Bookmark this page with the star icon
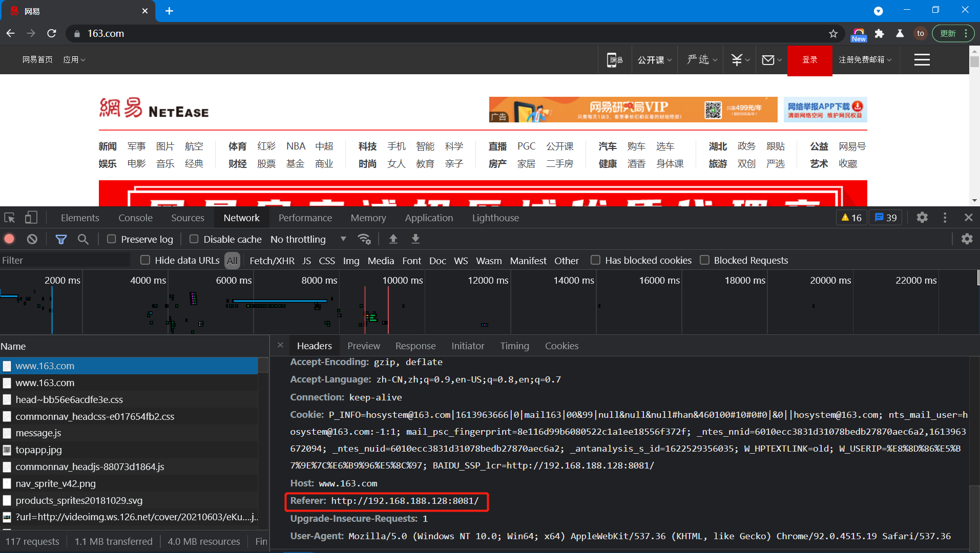Screen dimensions: 980x553 833,33
